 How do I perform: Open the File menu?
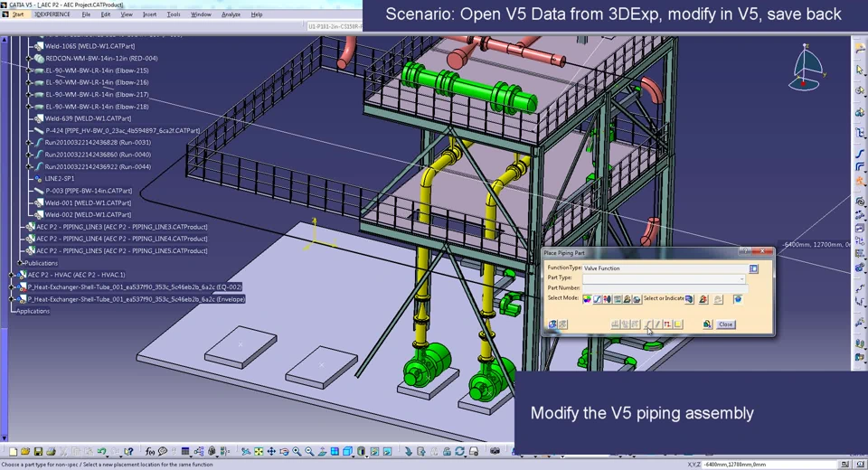pos(86,14)
